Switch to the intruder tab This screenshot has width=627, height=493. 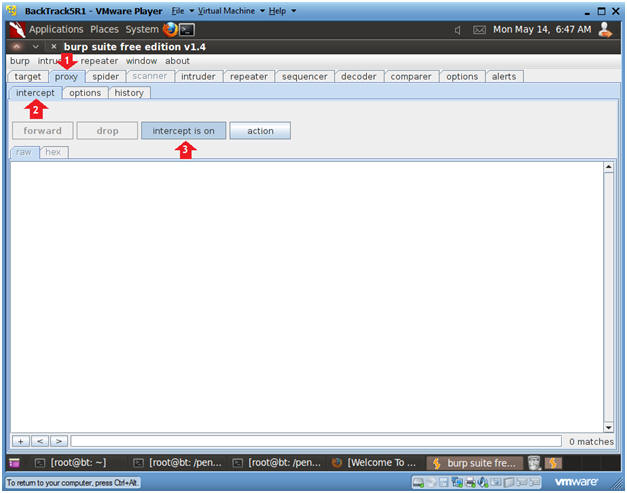[x=198, y=77]
